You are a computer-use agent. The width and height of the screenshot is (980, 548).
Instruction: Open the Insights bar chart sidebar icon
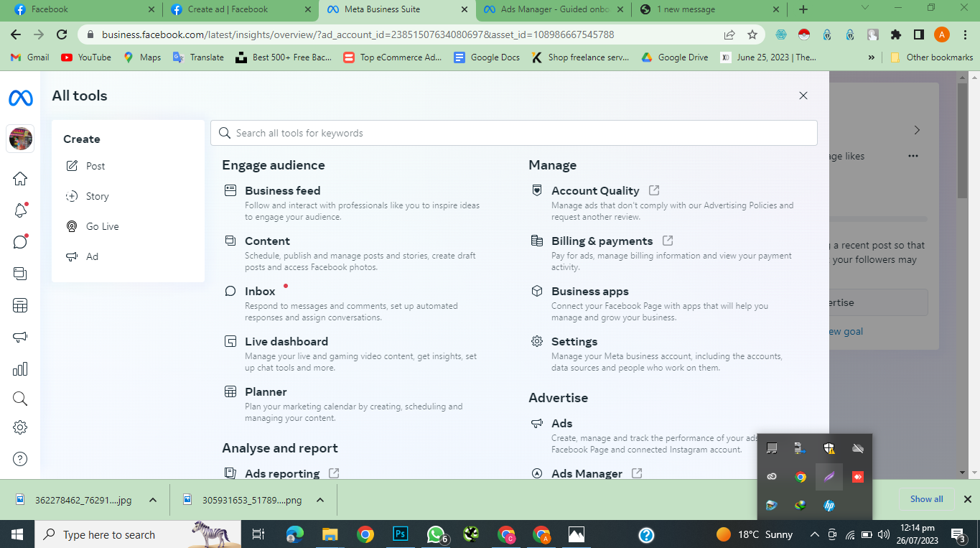point(20,368)
